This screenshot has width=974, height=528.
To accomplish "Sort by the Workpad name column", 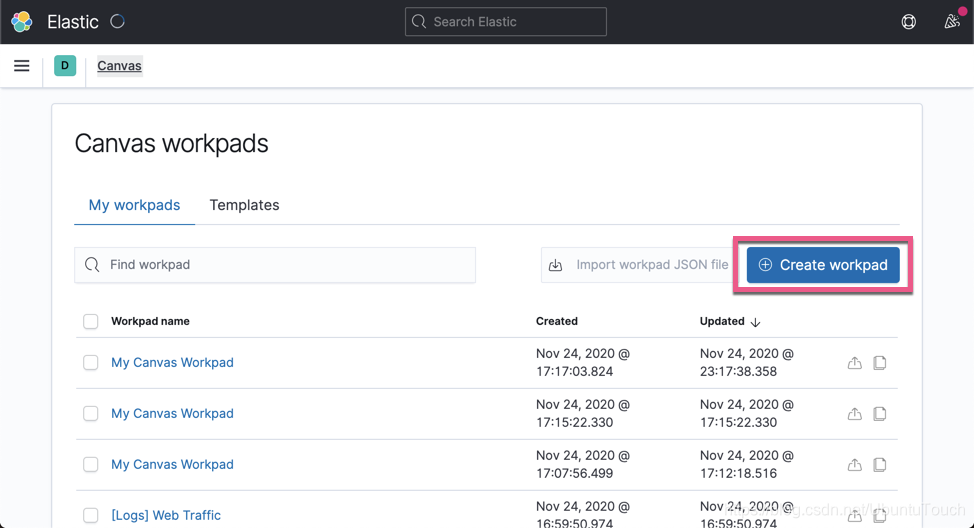I will [150, 321].
